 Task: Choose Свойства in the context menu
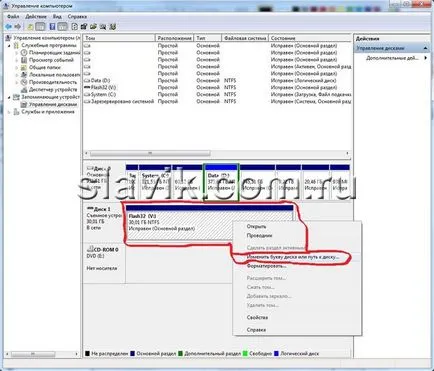pyautogui.click(x=257, y=317)
